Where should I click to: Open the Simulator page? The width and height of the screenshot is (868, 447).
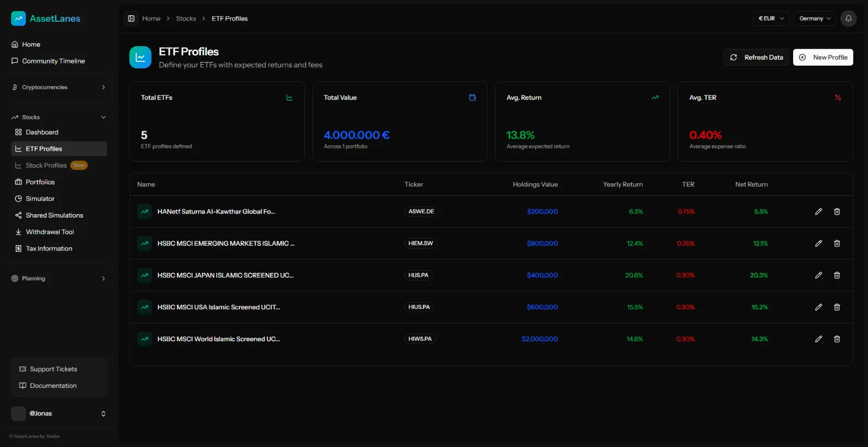click(59, 199)
